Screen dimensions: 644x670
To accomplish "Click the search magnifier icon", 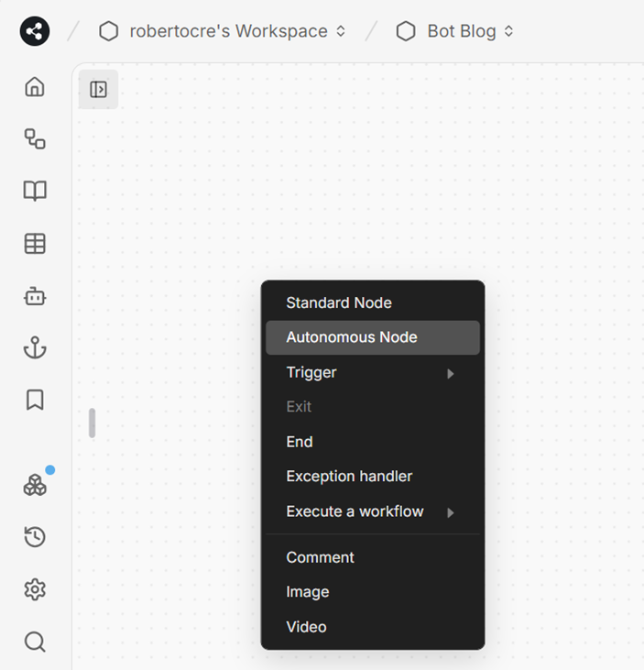I will click(35, 642).
